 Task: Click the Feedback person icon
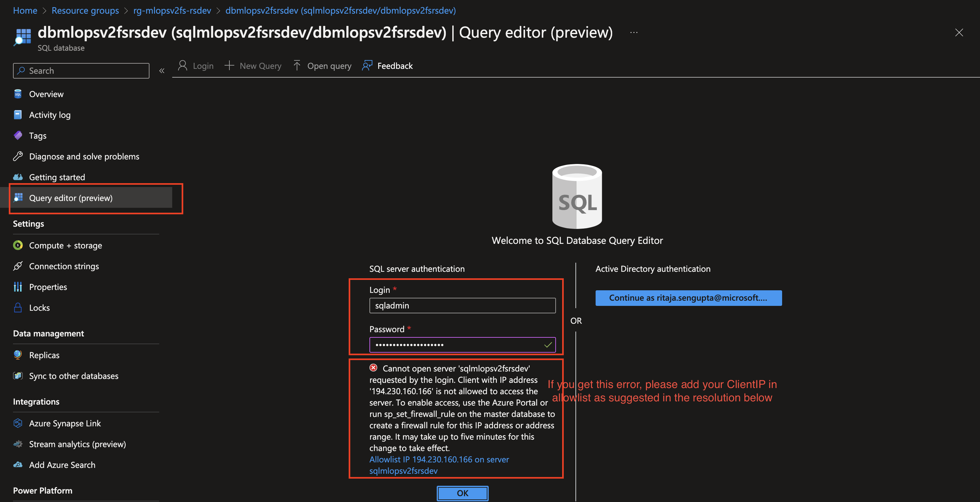(x=367, y=65)
